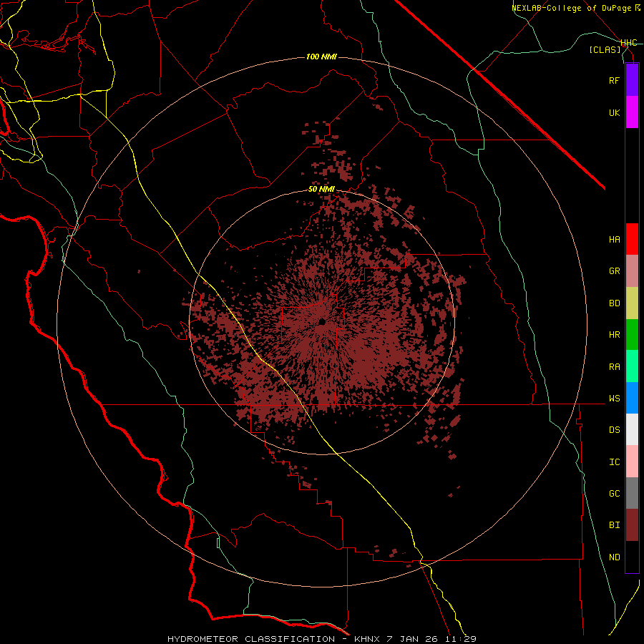This screenshot has height=644, width=644.
Task: Click the DS white legend swatch
Action: pyautogui.click(x=632, y=429)
